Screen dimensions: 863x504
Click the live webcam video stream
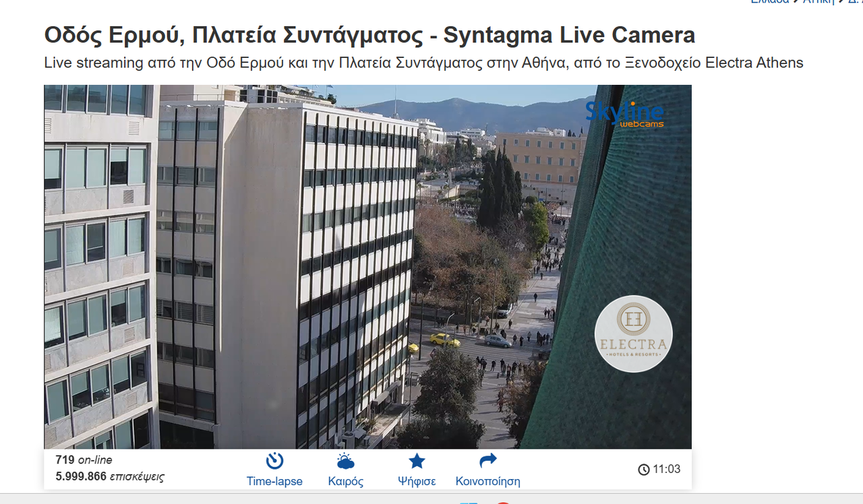pos(367,266)
